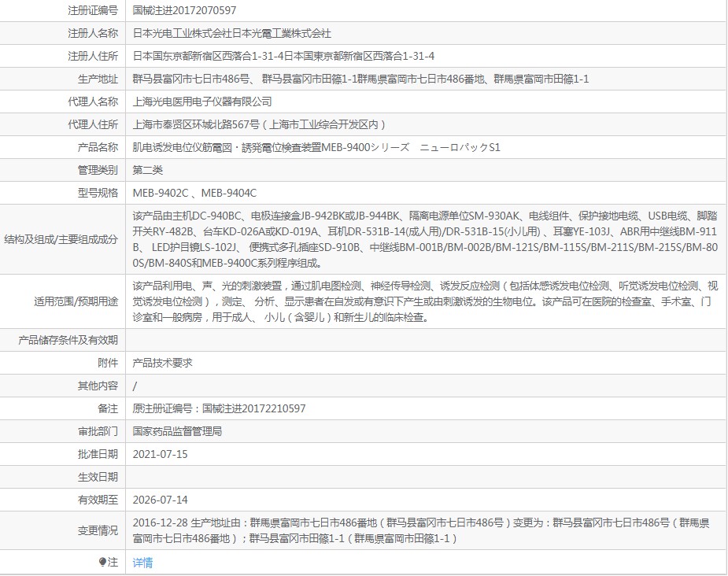Click the 有效期至 label
The width and height of the screenshot is (728, 576).
[98, 500]
